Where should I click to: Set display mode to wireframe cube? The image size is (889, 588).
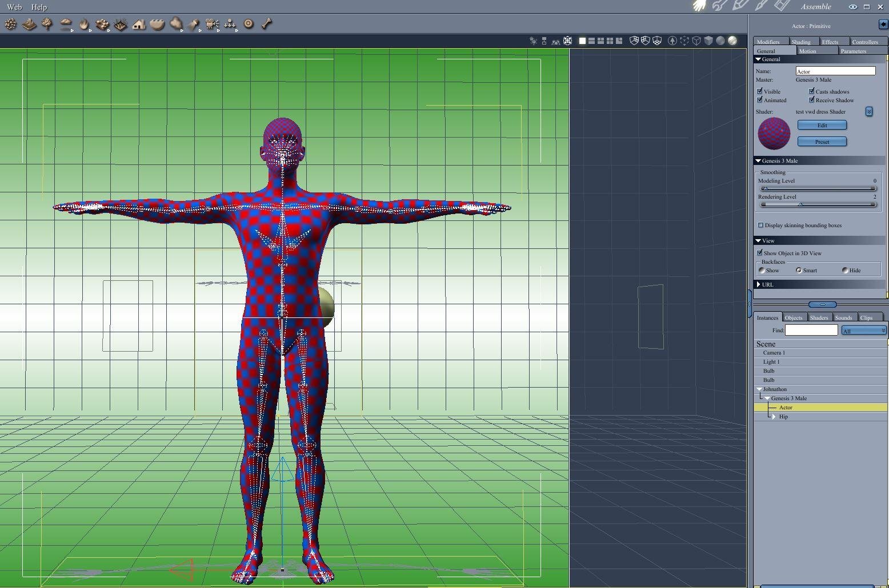[696, 41]
